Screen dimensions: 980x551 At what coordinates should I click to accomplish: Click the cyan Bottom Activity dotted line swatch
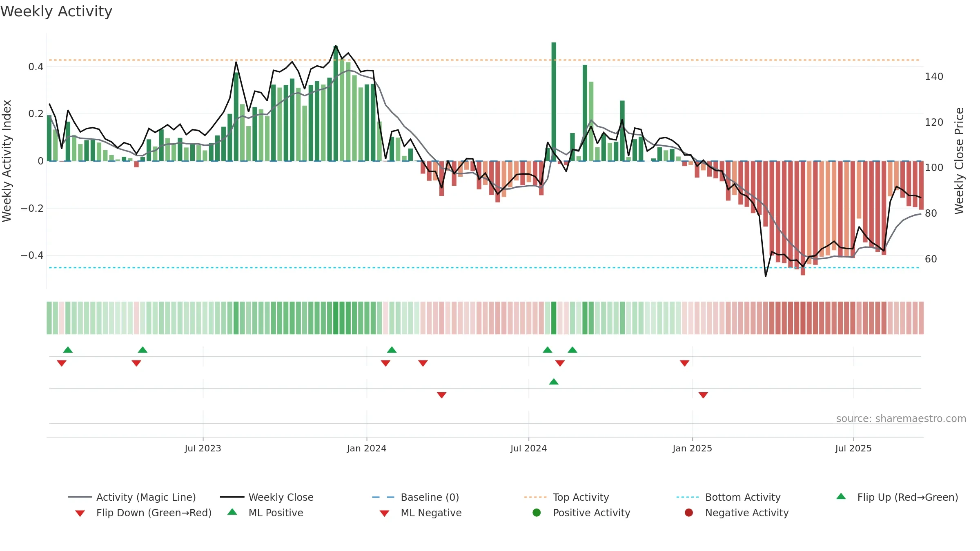(688, 497)
